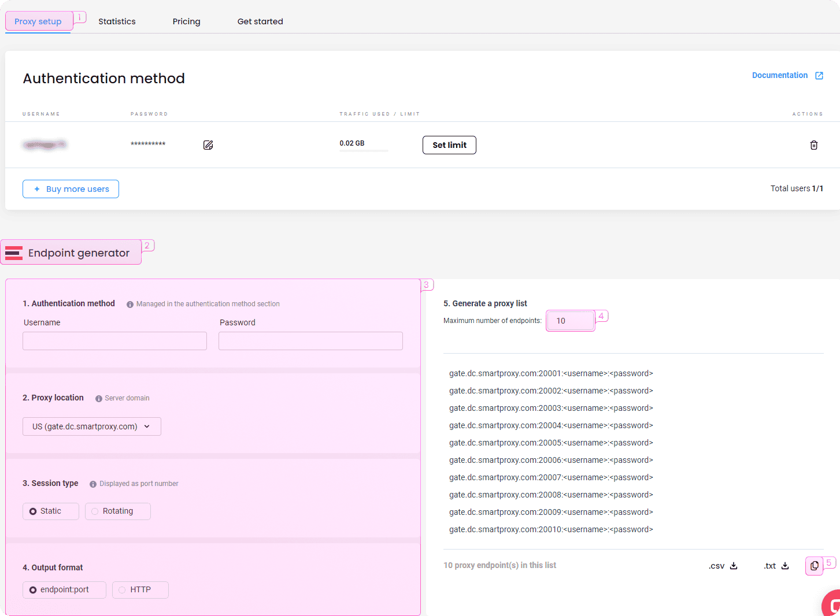840x616 pixels.
Task: Download the proxy list as .txt
Action: coord(776,566)
